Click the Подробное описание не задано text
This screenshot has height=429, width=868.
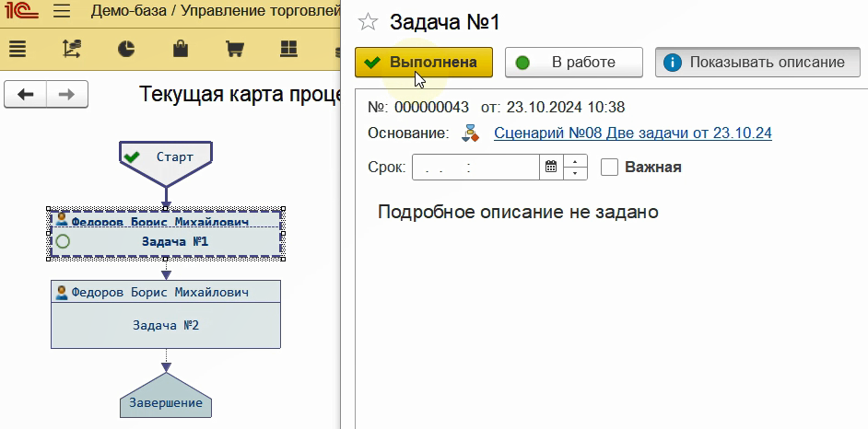pyautogui.click(x=518, y=212)
